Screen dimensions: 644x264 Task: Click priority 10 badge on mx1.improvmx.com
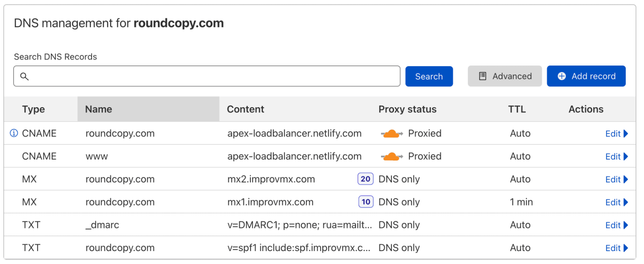point(366,202)
